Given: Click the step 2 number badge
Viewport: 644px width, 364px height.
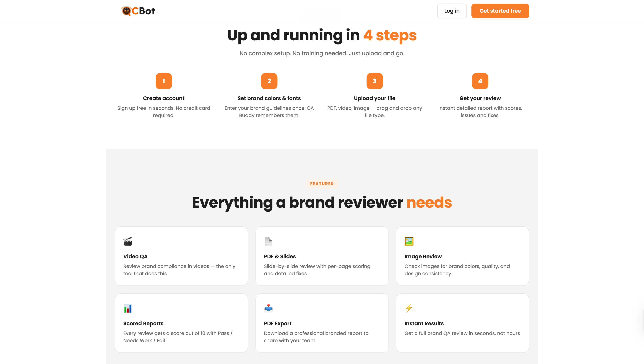Looking at the screenshot, I should [269, 81].
